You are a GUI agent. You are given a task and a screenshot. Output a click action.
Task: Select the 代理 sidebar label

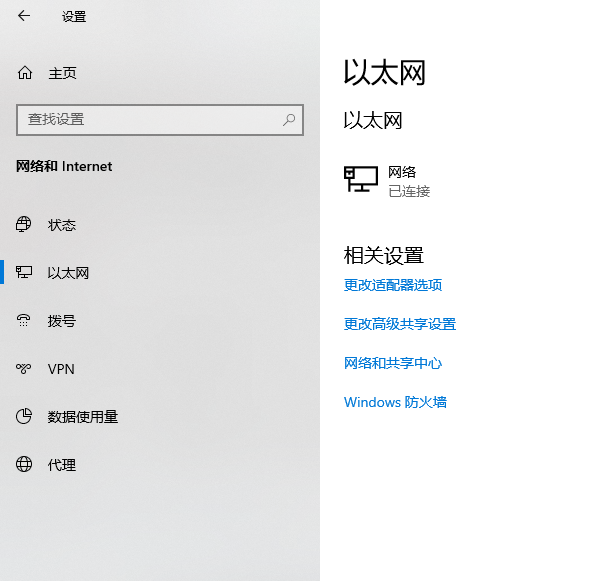[x=62, y=465]
